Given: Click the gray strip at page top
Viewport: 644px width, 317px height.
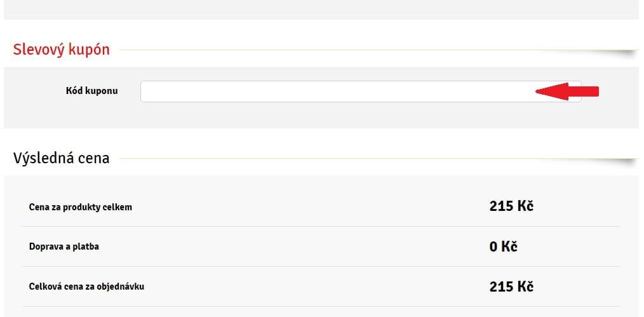Looking at the screenshot, I should coord(321,10).
